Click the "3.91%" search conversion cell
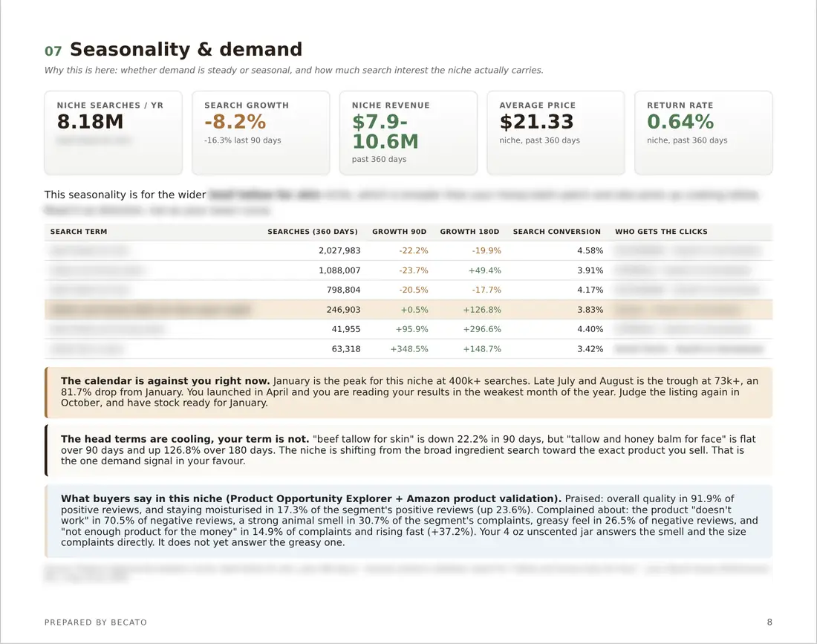Image resolution: width=817 pixels, height=644 pixels. click(x=590, y=270)
